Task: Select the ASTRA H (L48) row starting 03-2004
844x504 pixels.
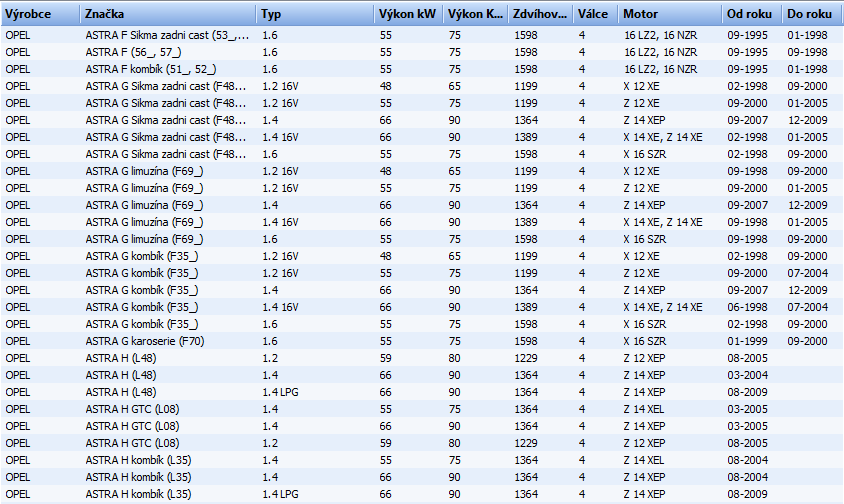Action: [422, 375]
